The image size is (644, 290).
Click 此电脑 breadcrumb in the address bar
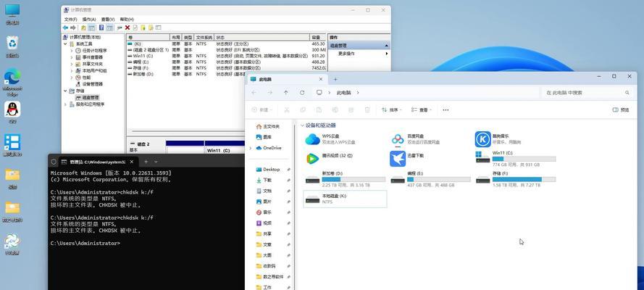coord(344,93)
